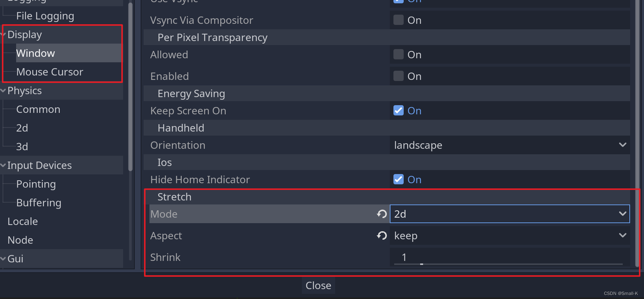This screenshot has width=644, height=299.
Task: Reset the Stretch Mode property to default
Action: [382, 214]
